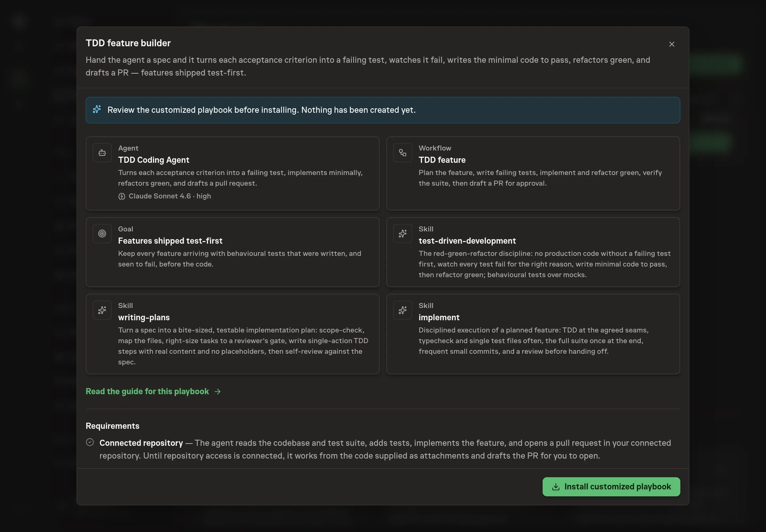This screenshot has width=766, height=532.
Task: Select the implement skill title
Action: [439, 317]
